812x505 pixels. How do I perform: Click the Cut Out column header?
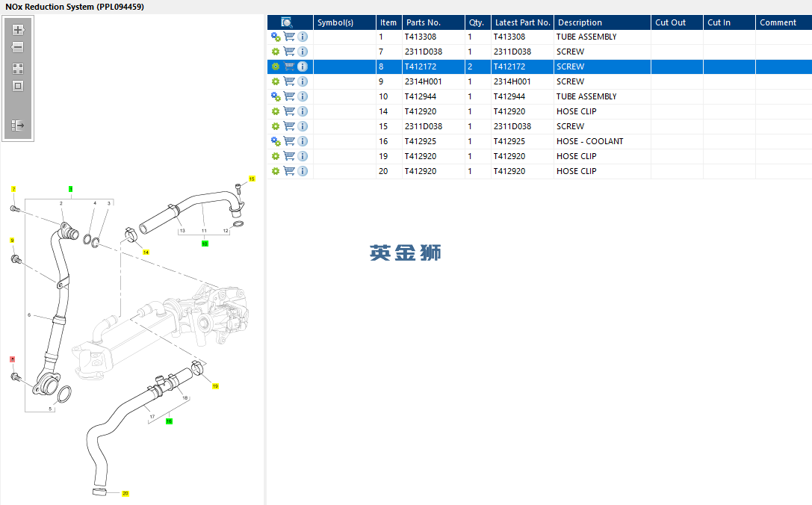coord(677,22)
